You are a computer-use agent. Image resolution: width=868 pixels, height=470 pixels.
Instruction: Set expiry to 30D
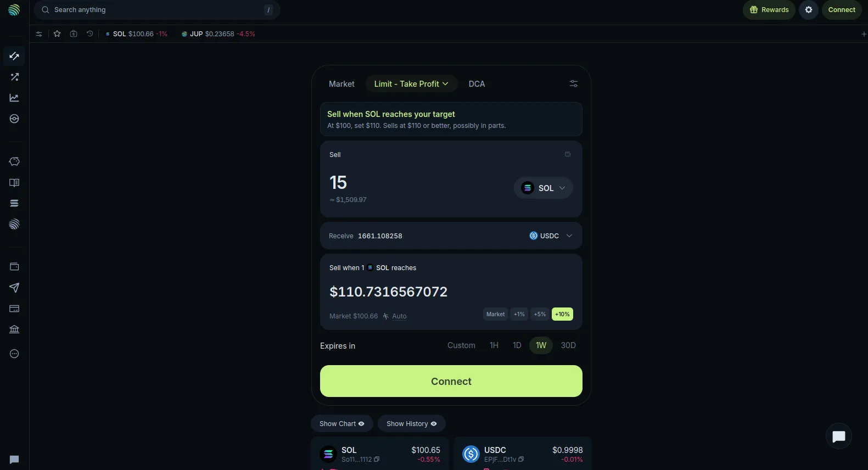pyautogui.click(x=568, y=345)
